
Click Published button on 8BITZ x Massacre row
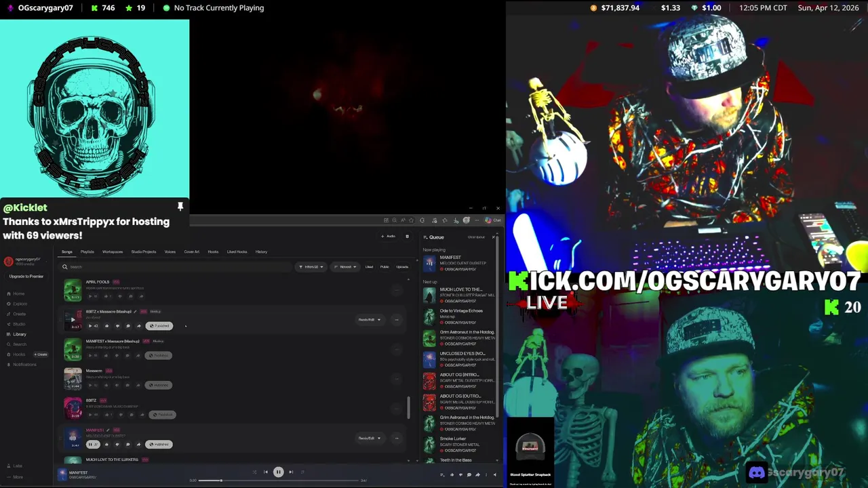[x=159, y=326]
